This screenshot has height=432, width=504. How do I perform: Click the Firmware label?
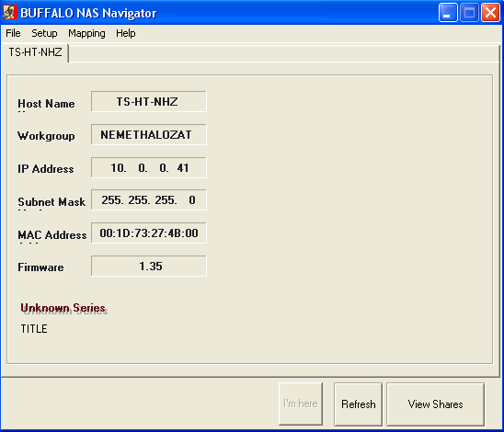pyautogui.click(x=40, y=267)
